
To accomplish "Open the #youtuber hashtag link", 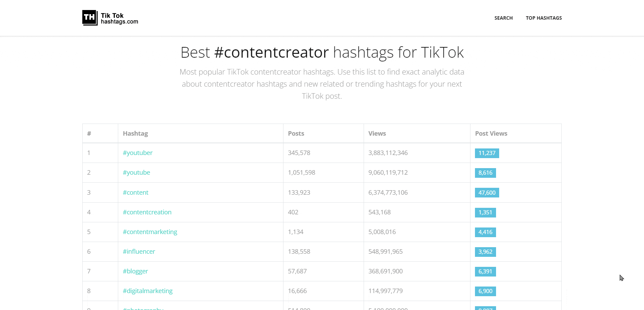I will point(138,153).
